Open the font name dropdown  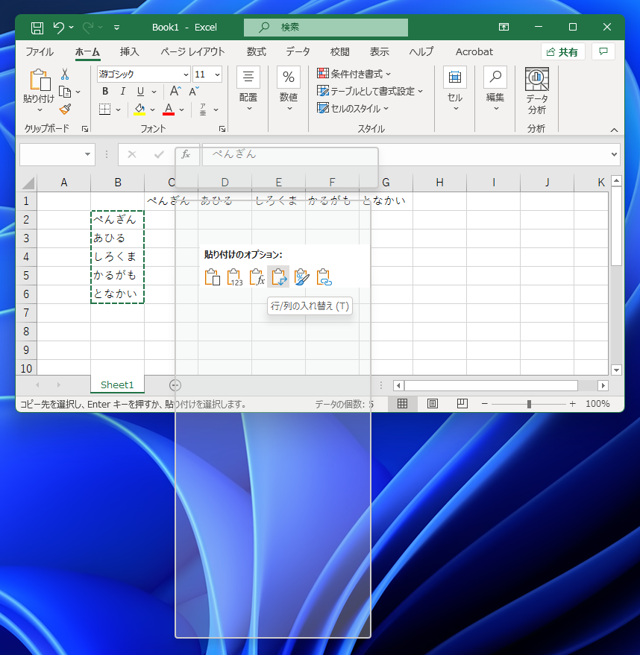click(x=185, y=75)
